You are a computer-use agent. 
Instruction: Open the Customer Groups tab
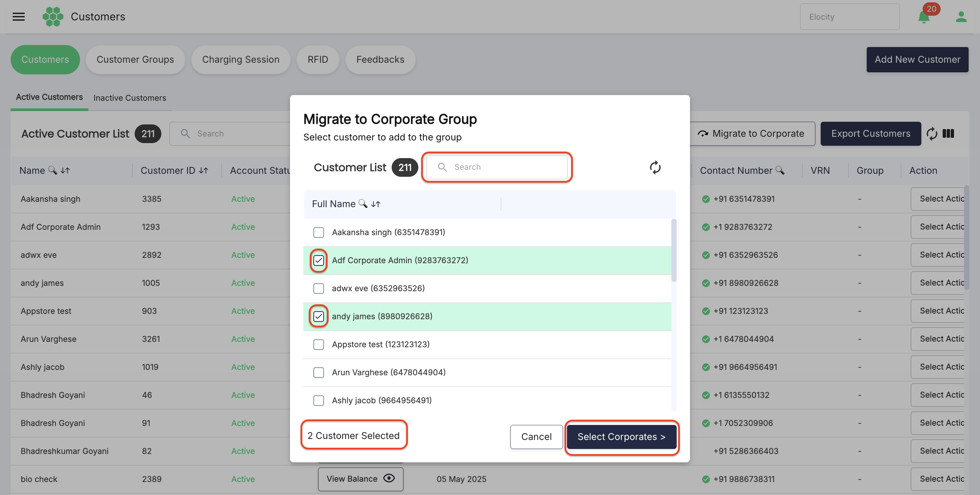click(135, 60)
